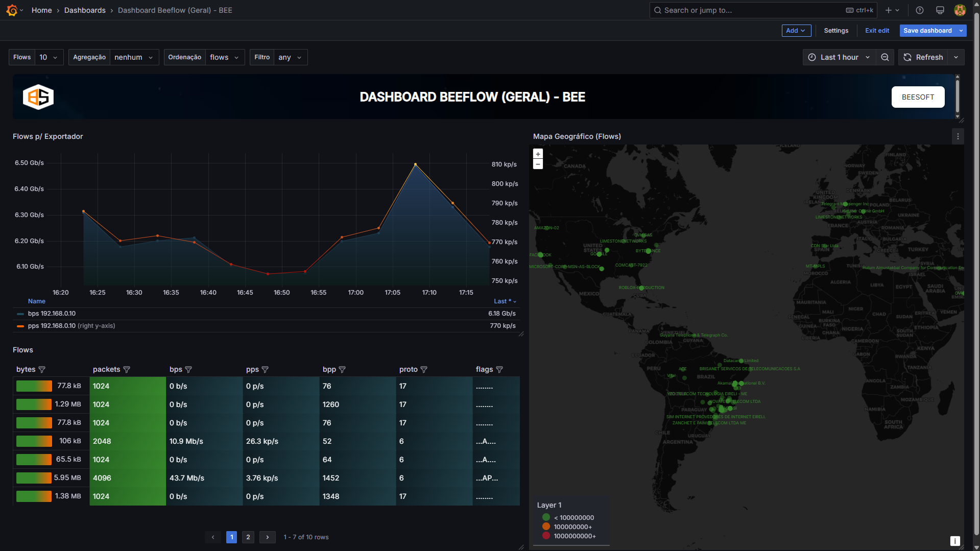Viewport: 980px width, 551px height.
Task: Toggle bps 192.168.0.10 series in legend
Action: click(52, 314)
